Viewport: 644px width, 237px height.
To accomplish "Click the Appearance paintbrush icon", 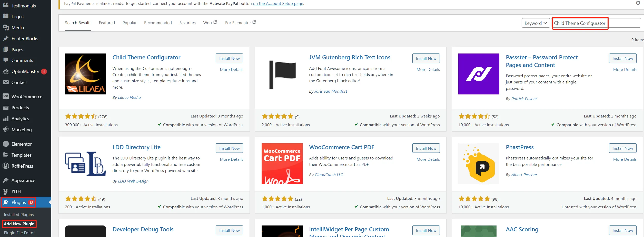I will [6, 180].
